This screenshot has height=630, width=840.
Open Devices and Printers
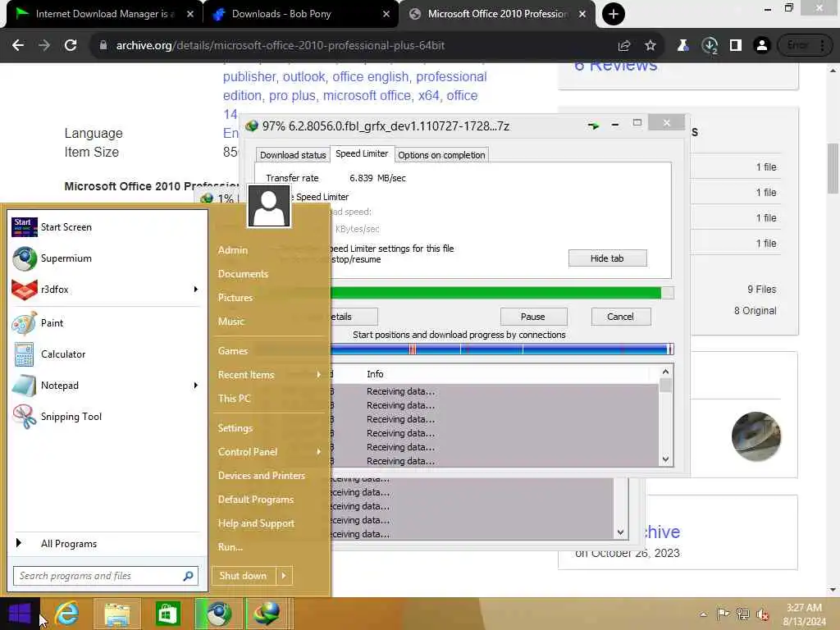pos(262,476)
